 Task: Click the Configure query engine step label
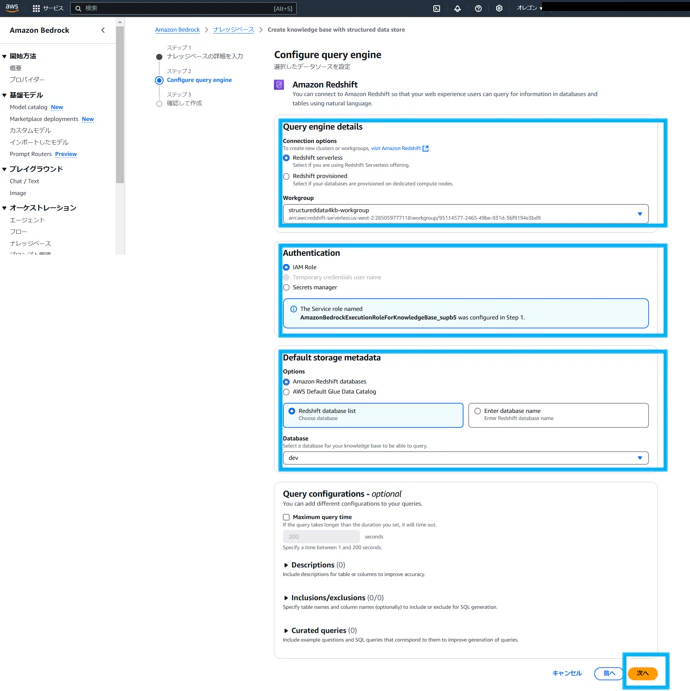pyautogui.click(x=199, y=80)
